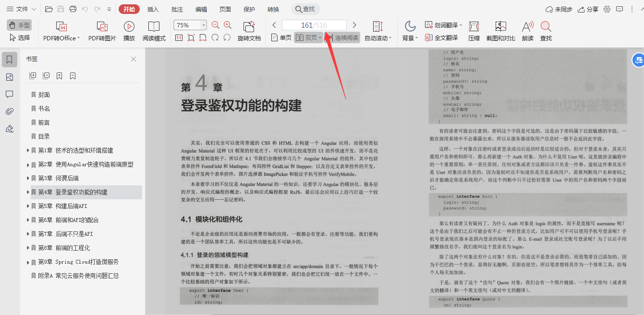Toggle 双页 two-page view
Image resolution: width=644 pixels, height=315 pixels.
tap(308, 37)
